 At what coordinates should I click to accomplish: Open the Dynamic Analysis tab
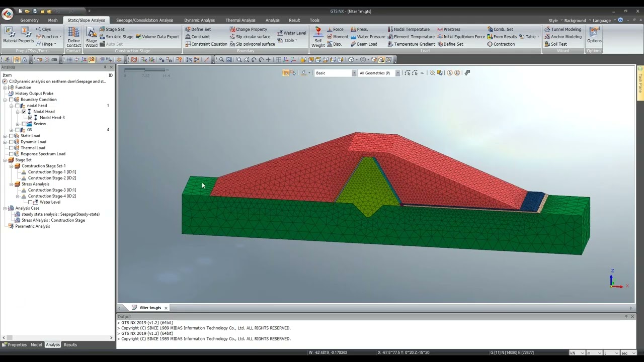pyautogui.click(x=199, y=20)
